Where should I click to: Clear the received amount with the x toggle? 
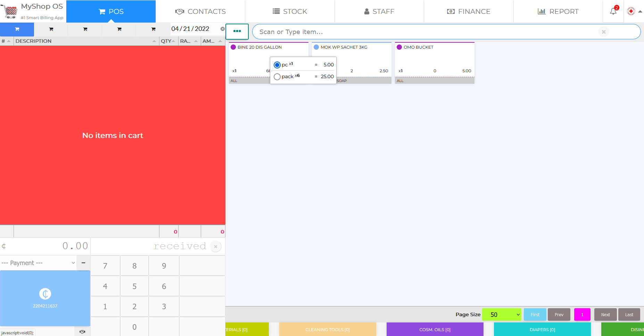(216, 246)
